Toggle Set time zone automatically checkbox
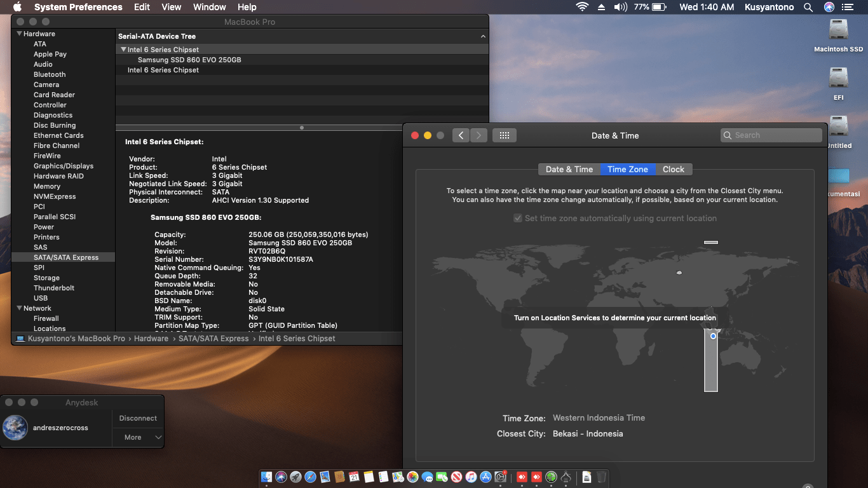This screenshot has height=488, width=868. coord(519,218)
